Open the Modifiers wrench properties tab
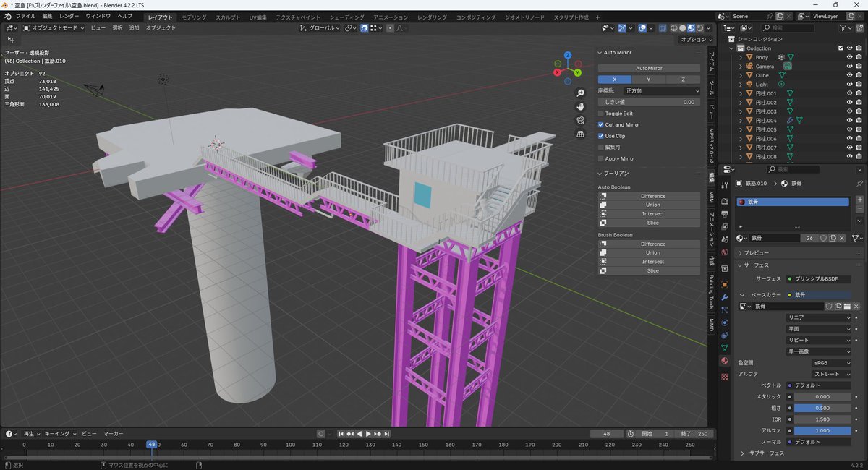Viewport: 868px width, 470px height. (x=724, y=297)
